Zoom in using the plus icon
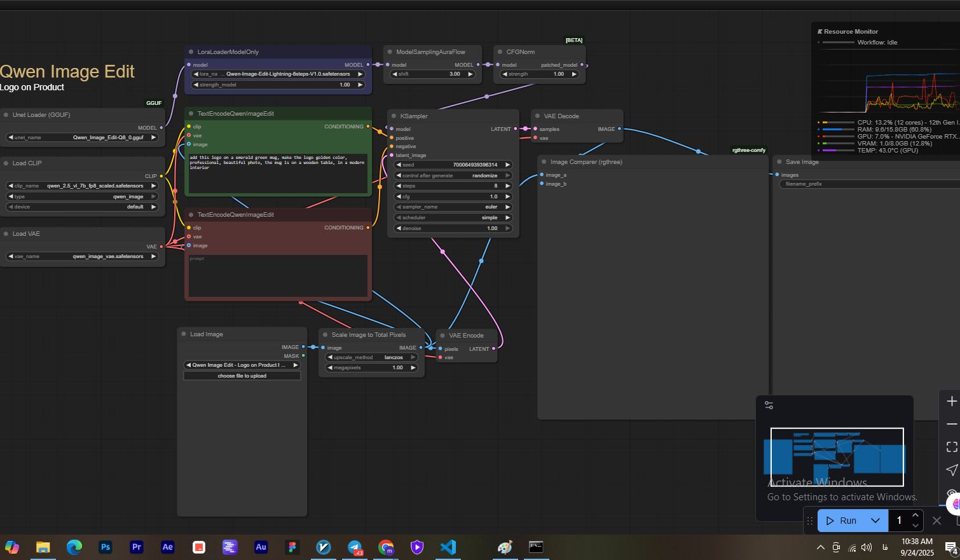The width and height of the screenshot is (960, 560). [951, 402]
